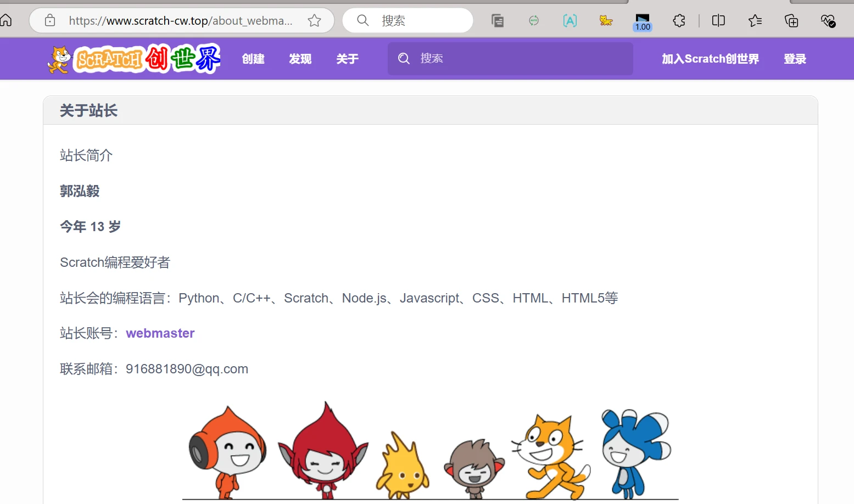This screenshot has width=854, height=504.
Task: Click 加入Scratch创世界 to sign up
Action: pos(710,59)
